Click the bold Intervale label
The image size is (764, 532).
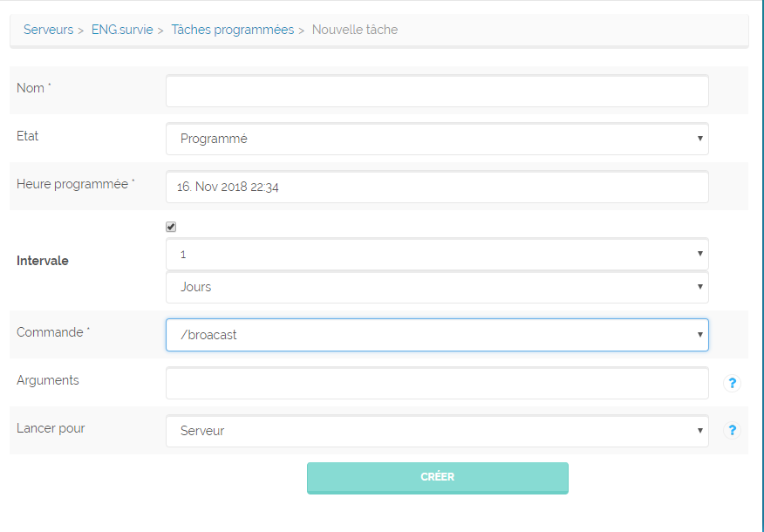[x=43, y=261]
